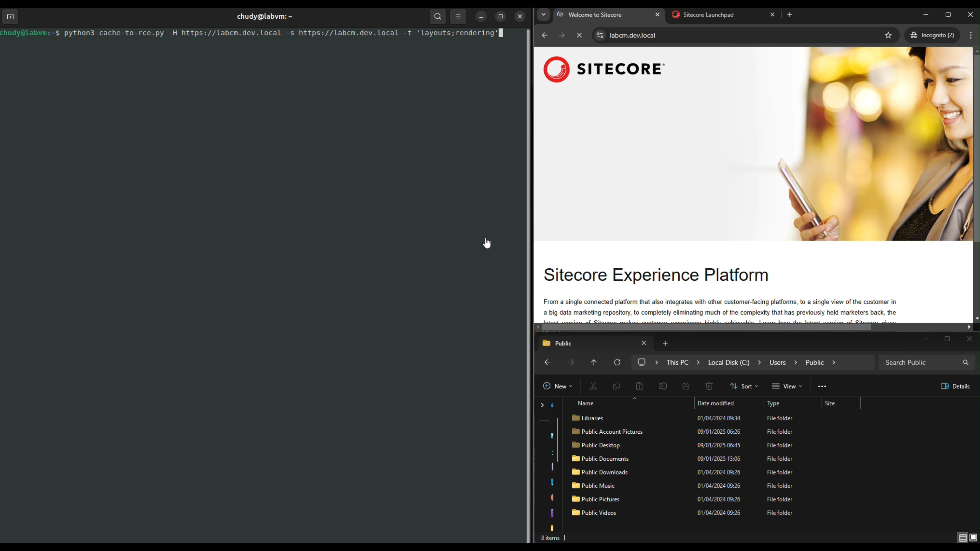This screenshot has width=980, height=551.
Task: Open terminal view options menu icon
Action: tap(458, 17)
